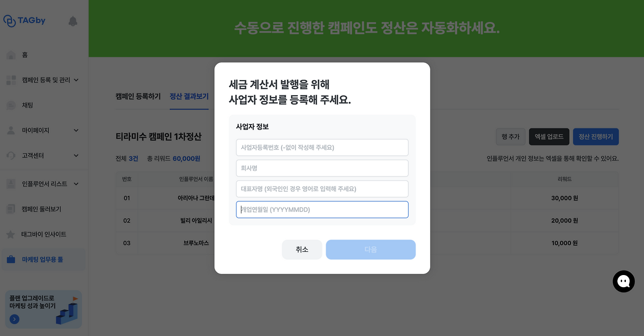Click the 인플루언서 리스트 icon
The width and height of the screenshot is (644, 336).
(11, 184)
